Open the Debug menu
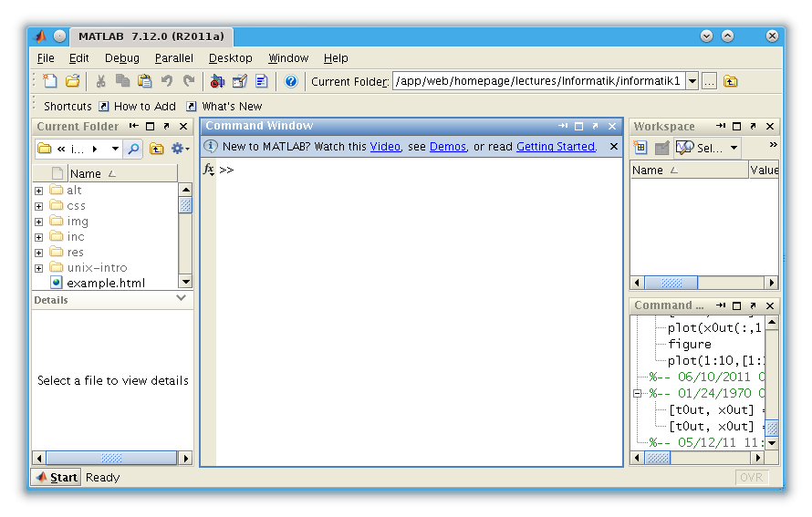The height and width of the screenshot is (517, 812). click(x=121, y=57)
